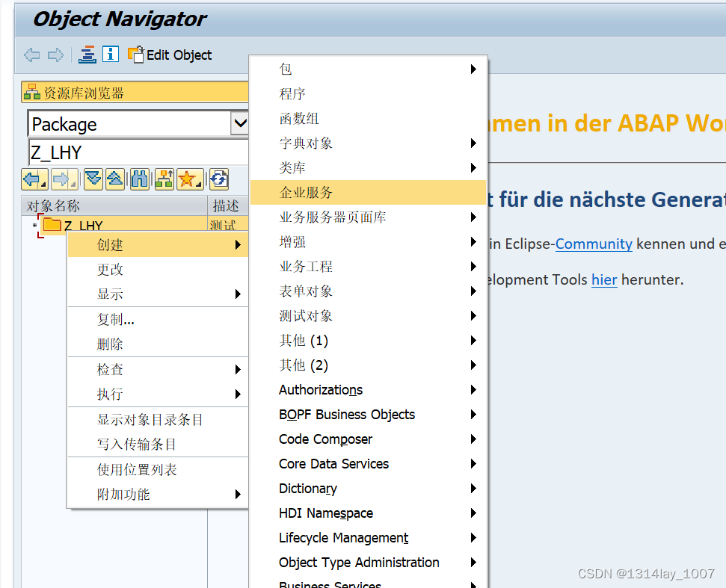Viewport: 726px width, 588px height.
Task: Select 函数组 in the create submenu
Action: pyautogui.click(x=368, y=119)
